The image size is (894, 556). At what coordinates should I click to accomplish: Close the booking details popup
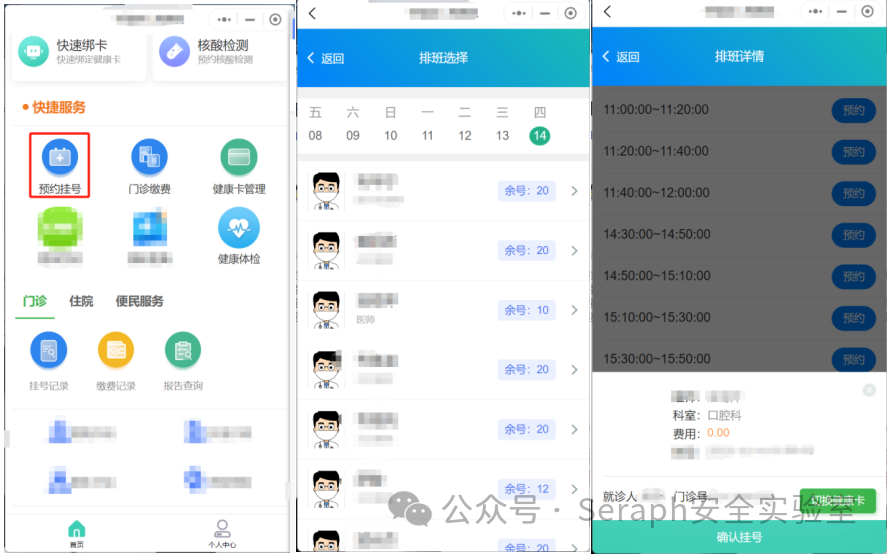click(x=869, y=390)
